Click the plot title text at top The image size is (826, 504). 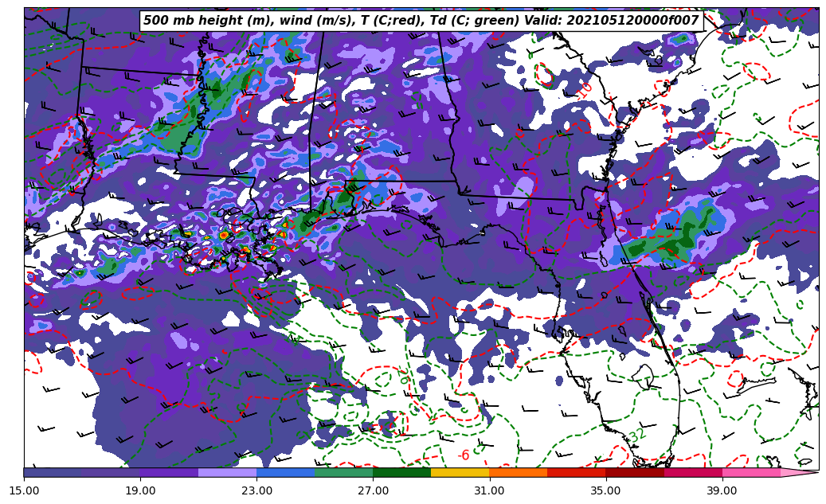point(421,21)
